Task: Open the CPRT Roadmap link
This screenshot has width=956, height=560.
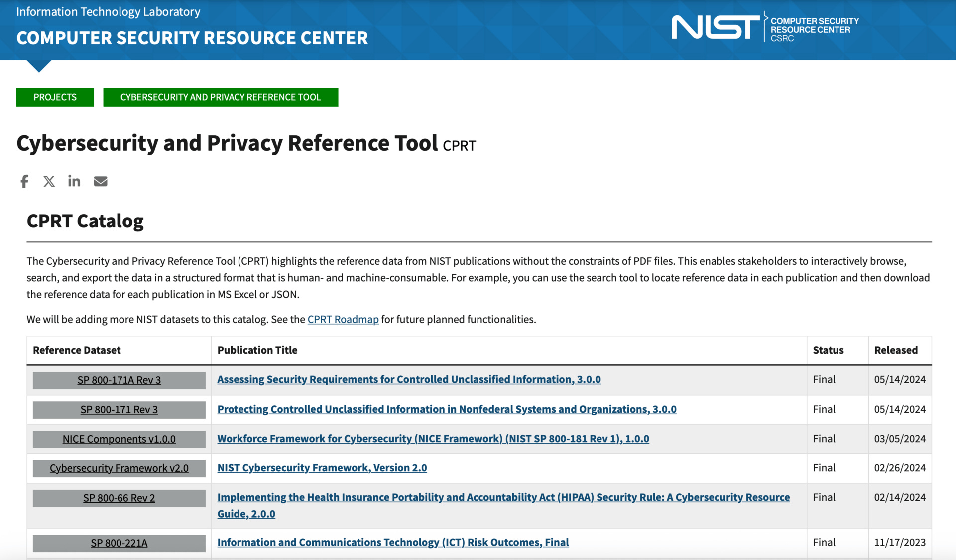Action: pos(343,319)
